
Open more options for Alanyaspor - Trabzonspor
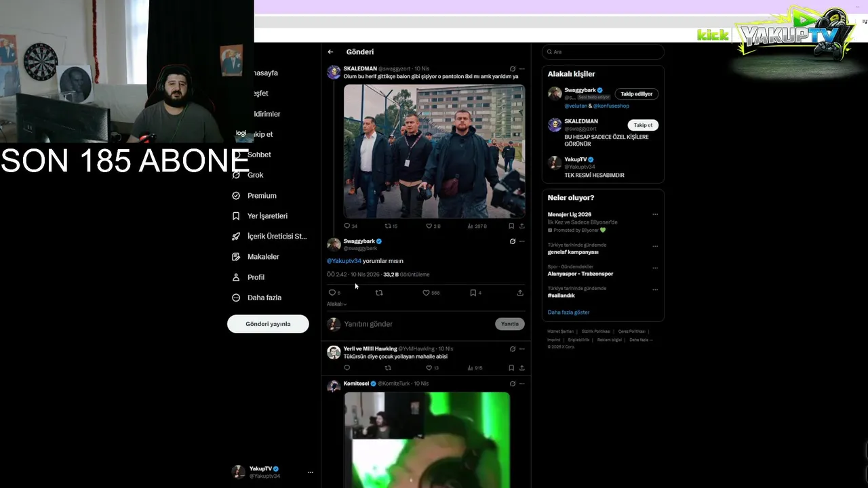click(655, 268)
